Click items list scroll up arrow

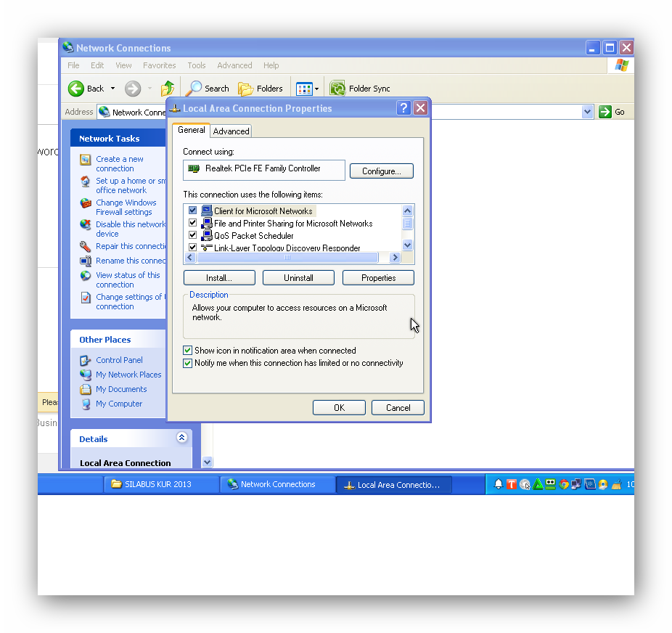tap(407, 211)
